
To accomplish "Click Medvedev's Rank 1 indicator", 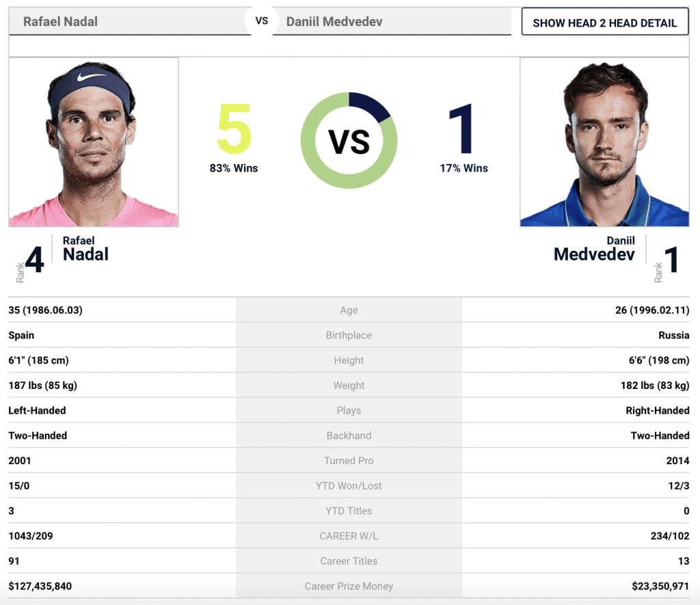I will [x=667, y=261].
